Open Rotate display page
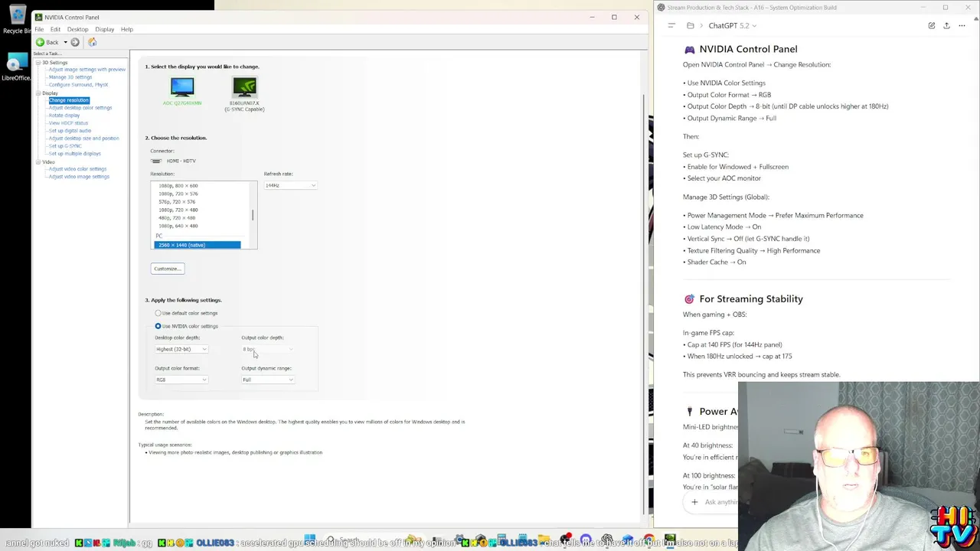980x551 pixels. (64, 116)
